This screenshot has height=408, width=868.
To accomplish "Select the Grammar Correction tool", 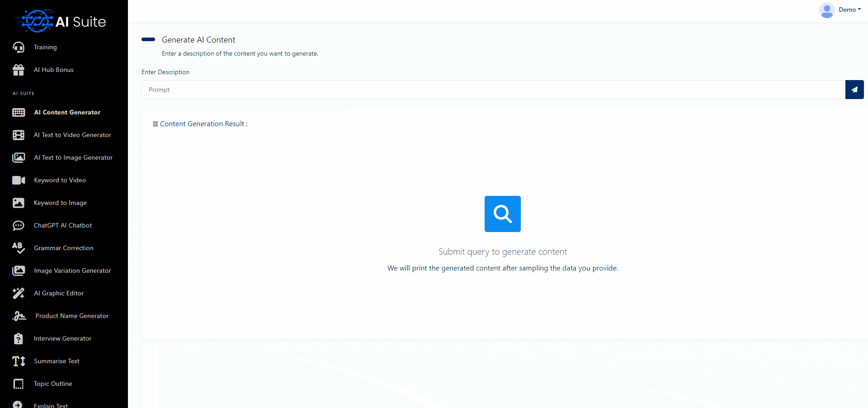I will [x=63, y=248].
